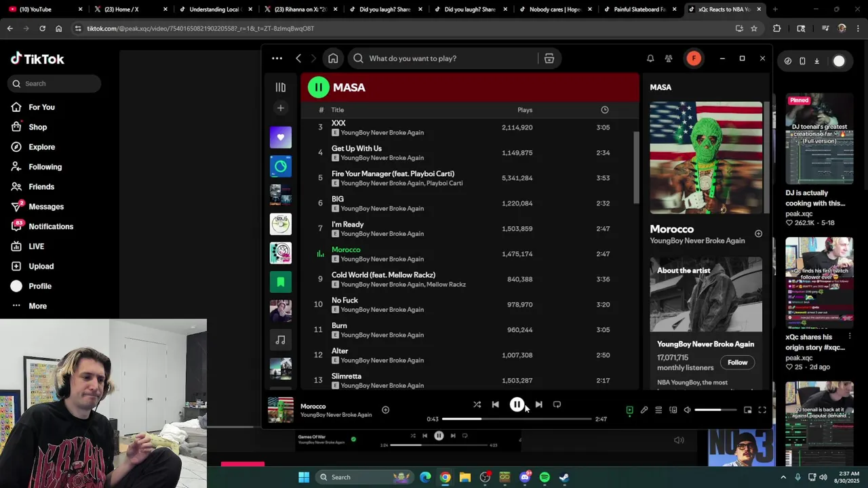
Task: Seek in background Games Of War progress bar
Action: pyautogui.click(x=439, y=445)
